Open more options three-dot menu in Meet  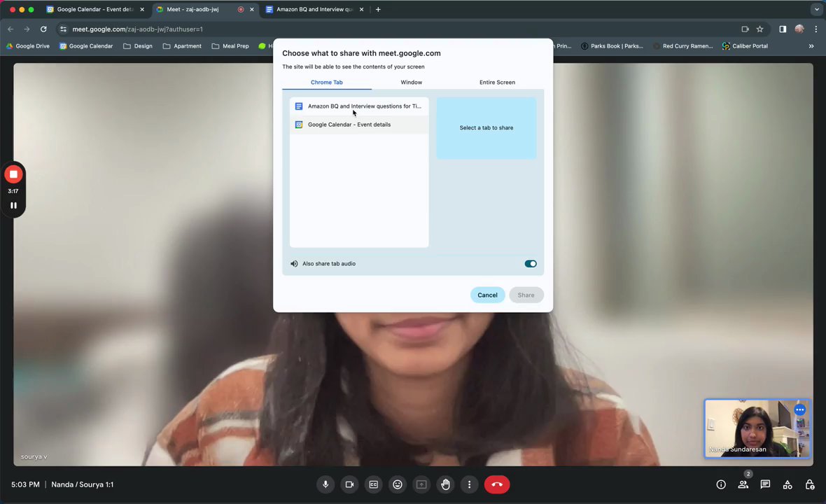[x=470, y=484]
